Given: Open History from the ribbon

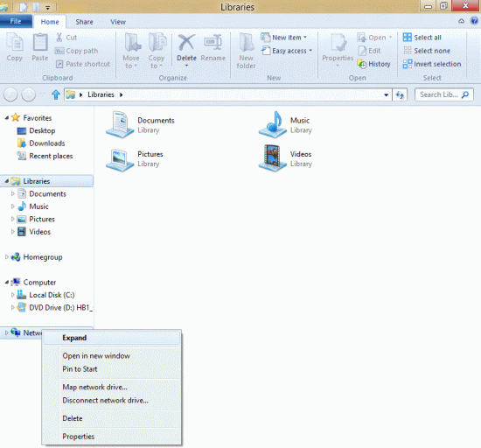Looking at the screenshot, I should coord(374,64).
